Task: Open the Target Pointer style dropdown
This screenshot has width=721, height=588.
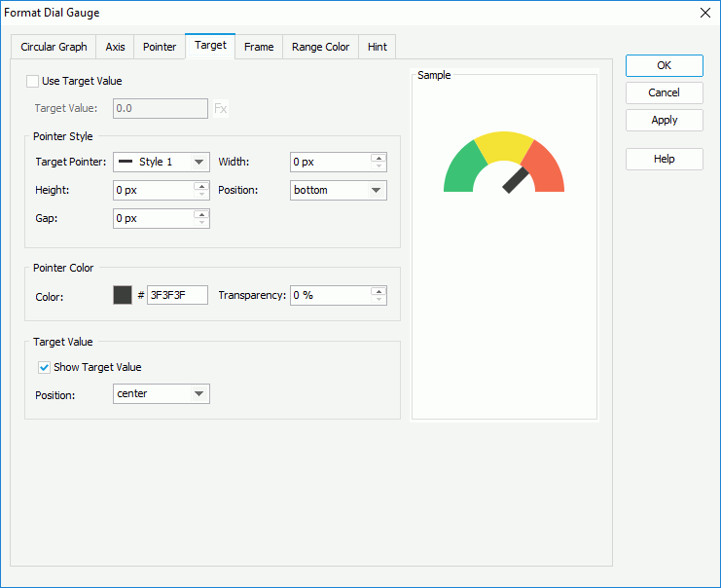Action: (x=162, y=163)
